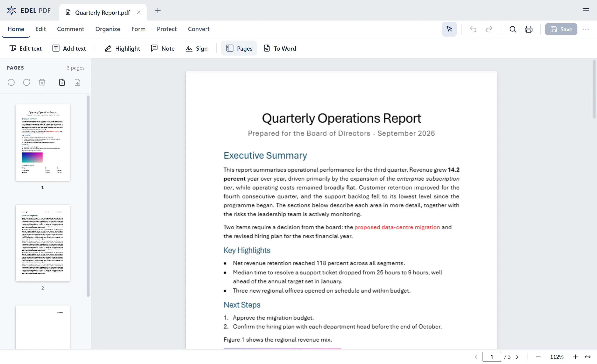
Task: Open the hamburger application menu
Action: [586, 10]
